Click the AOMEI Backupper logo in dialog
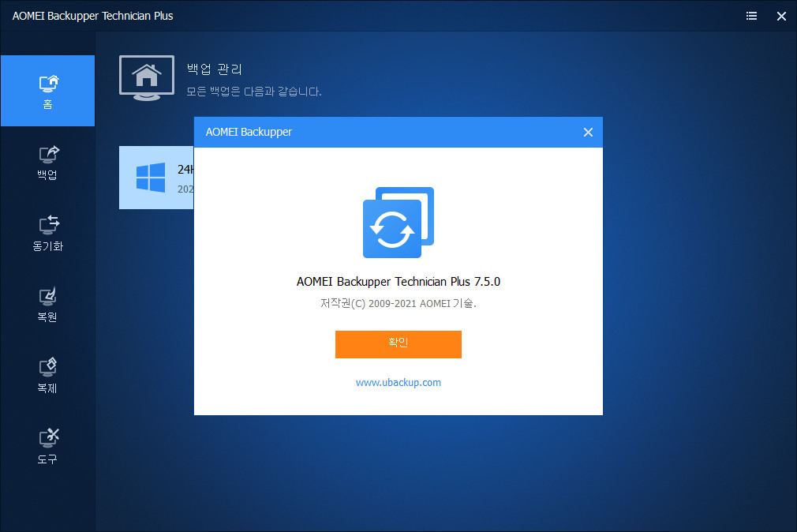 [x=398, y=223]
